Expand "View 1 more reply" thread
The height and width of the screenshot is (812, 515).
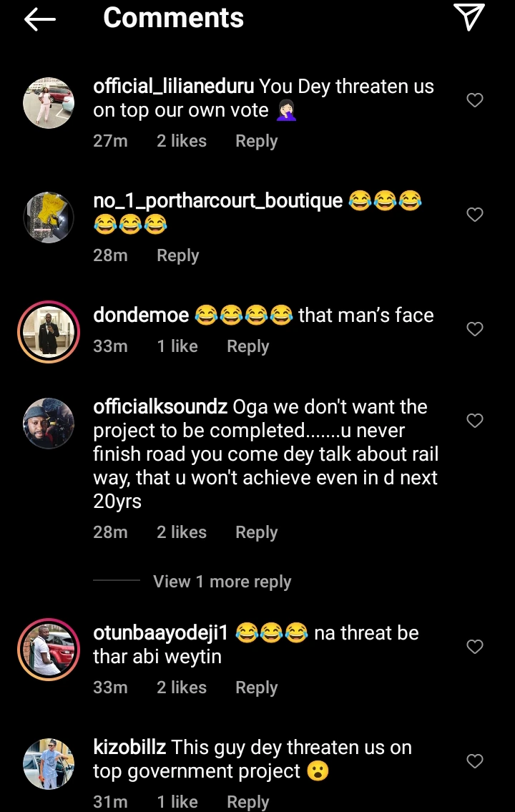point(222,582)
